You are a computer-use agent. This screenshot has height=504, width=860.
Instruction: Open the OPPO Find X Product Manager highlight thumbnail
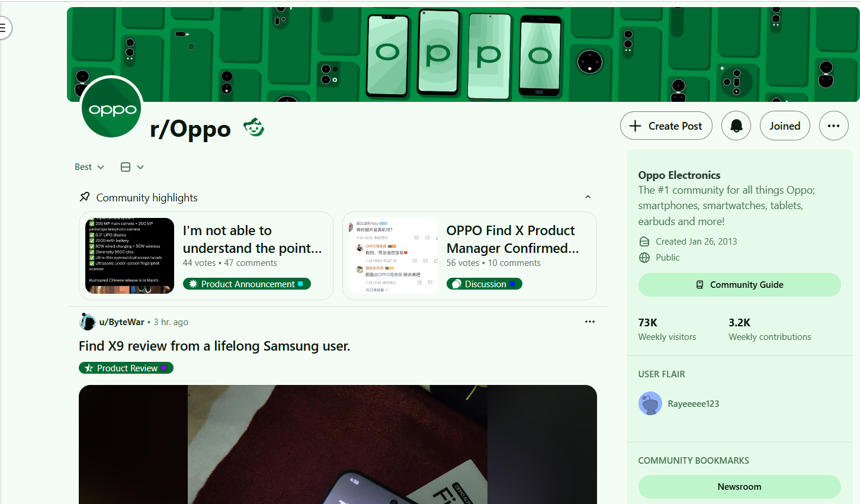393,256
